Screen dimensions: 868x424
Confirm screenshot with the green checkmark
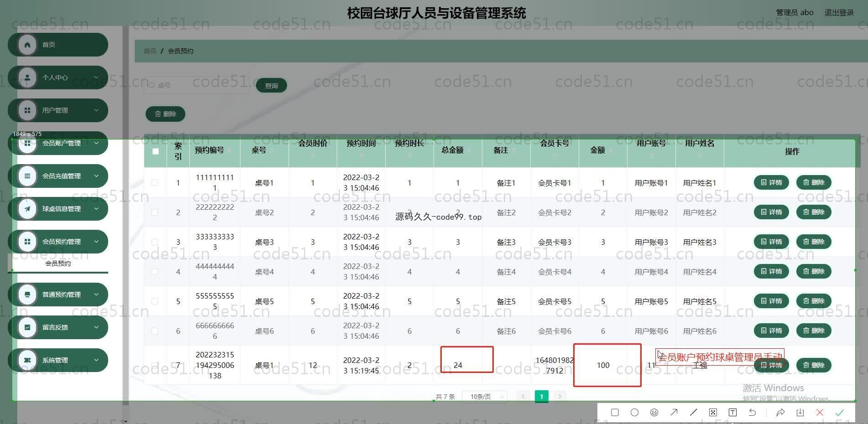click(839, 413)
